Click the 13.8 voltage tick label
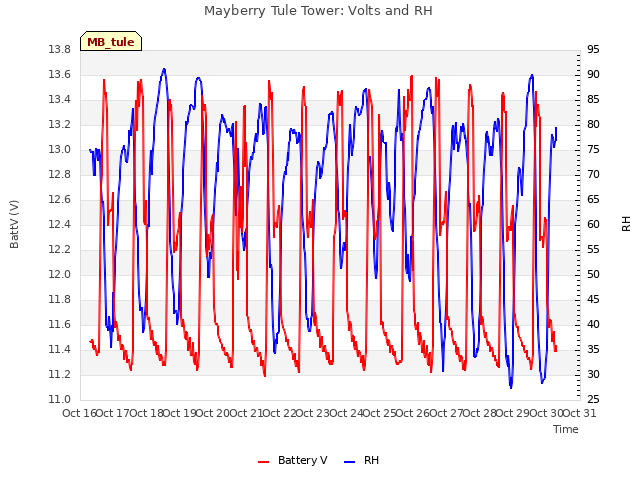640x480 pixels. click(60, 50)
